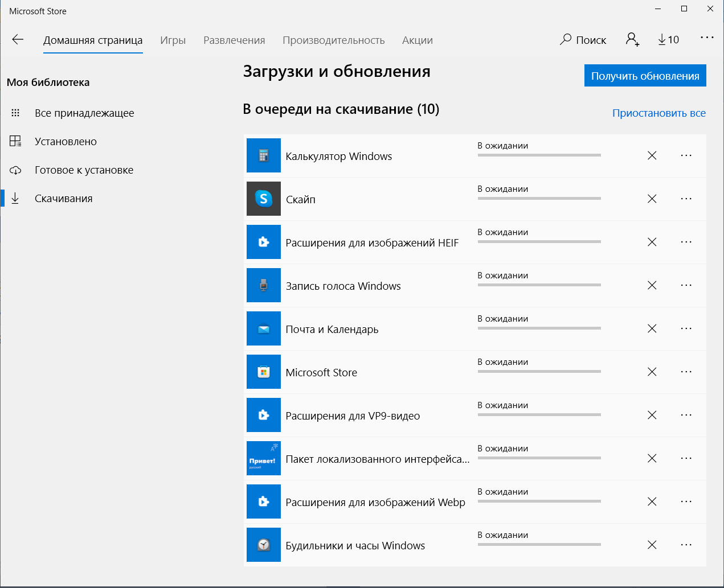
Task: Click the Привет! language pack icon
Action: click(x=264, y=458)
